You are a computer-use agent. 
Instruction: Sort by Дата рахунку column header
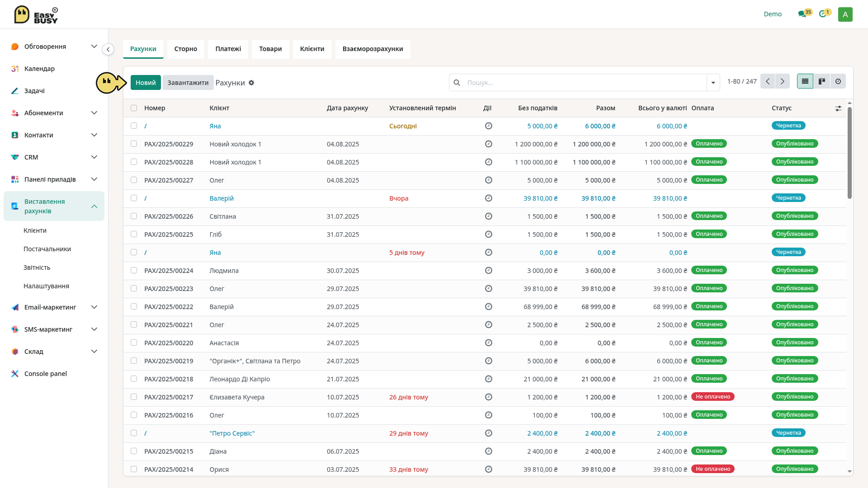(x=347, y=108)
